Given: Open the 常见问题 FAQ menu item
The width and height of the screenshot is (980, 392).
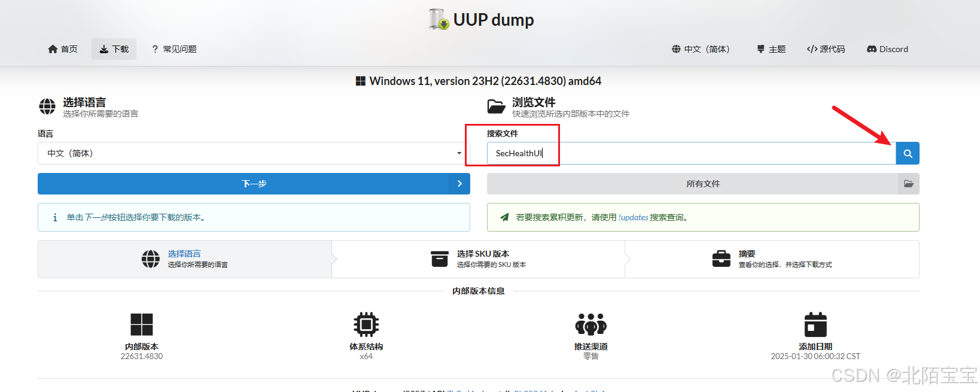Looking at the screenshot, I should tap(174, 49).
